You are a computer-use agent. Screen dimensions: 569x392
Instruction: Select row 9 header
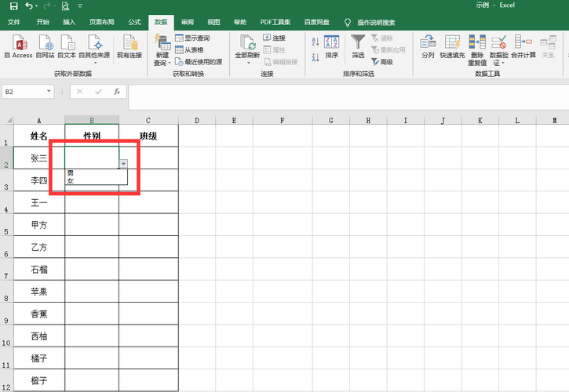pyautogui.click(x=6, y=314)
